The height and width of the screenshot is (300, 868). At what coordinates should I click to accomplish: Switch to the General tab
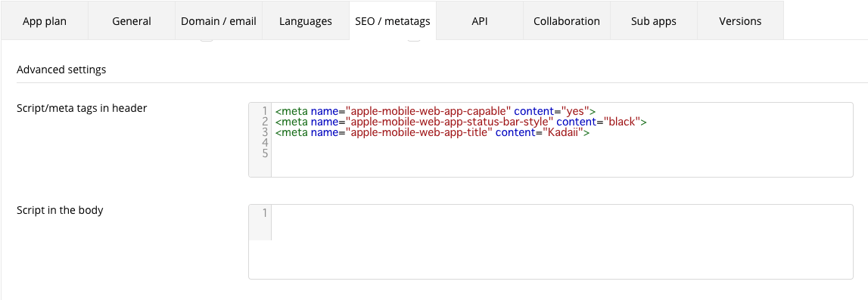click(x=131, y=21)
